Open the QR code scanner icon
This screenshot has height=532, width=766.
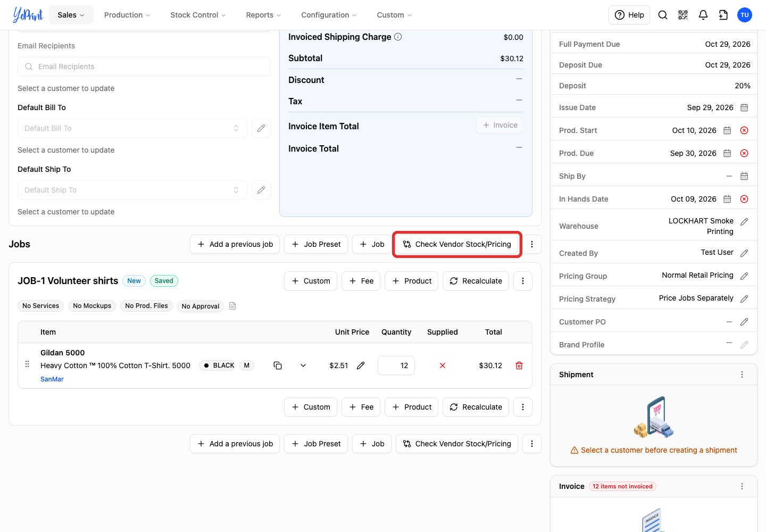(683, 15)
